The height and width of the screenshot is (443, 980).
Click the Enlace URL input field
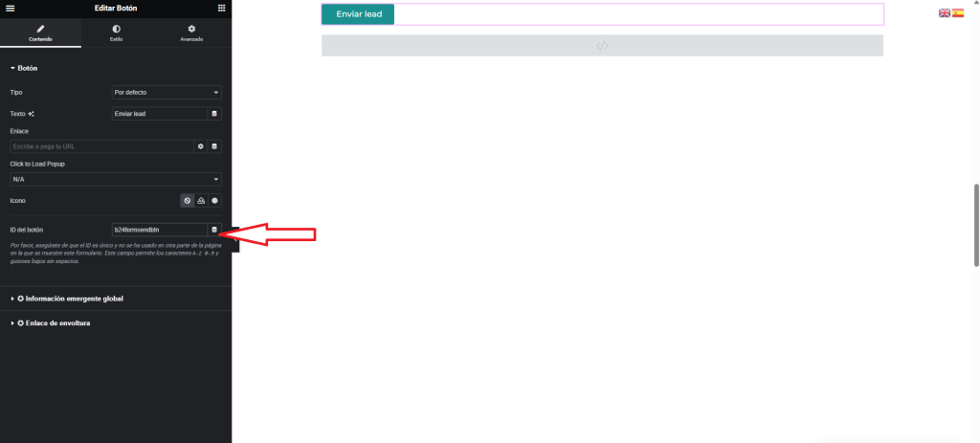[100, 146]
